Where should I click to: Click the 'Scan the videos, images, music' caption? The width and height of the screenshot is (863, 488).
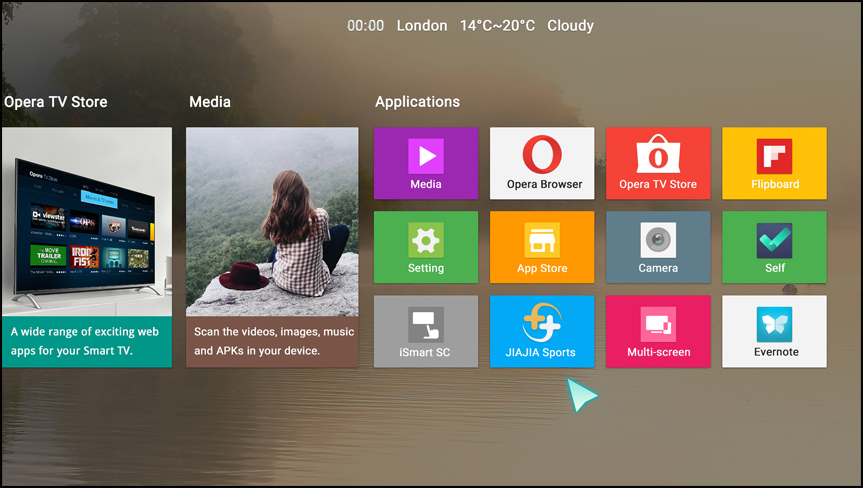(274, 341)
